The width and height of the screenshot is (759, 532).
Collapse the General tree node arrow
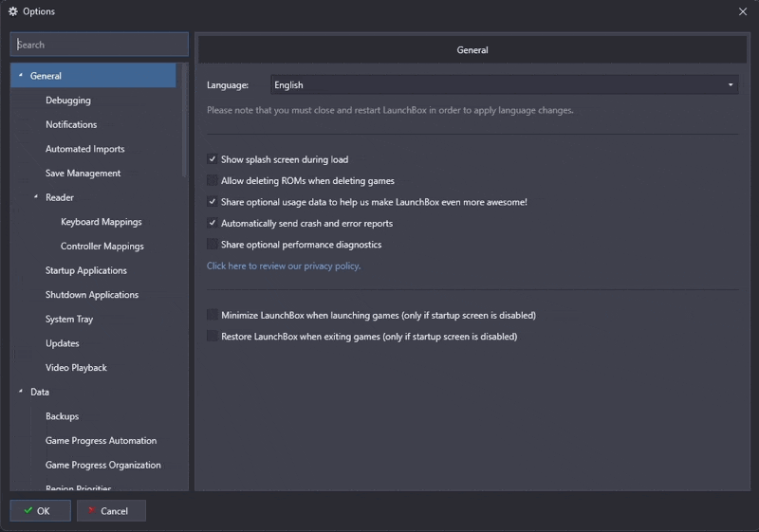click(x=20, y=76)
